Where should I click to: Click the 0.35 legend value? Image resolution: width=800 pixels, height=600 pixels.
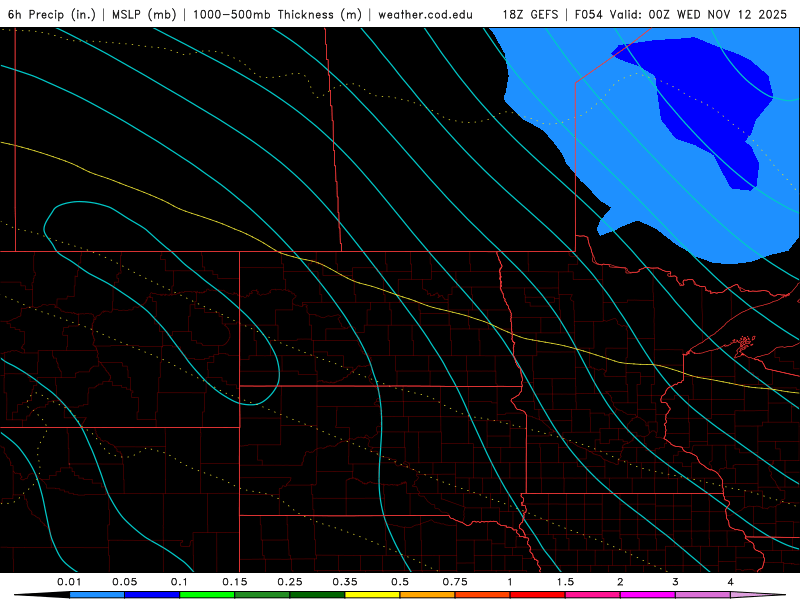[x=345, y=582]
